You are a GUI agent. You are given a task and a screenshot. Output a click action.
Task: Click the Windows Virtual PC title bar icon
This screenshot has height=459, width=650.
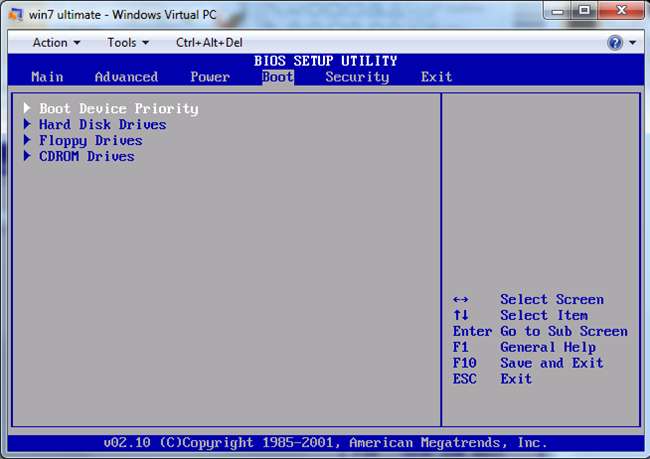click(x=14, y=15)
